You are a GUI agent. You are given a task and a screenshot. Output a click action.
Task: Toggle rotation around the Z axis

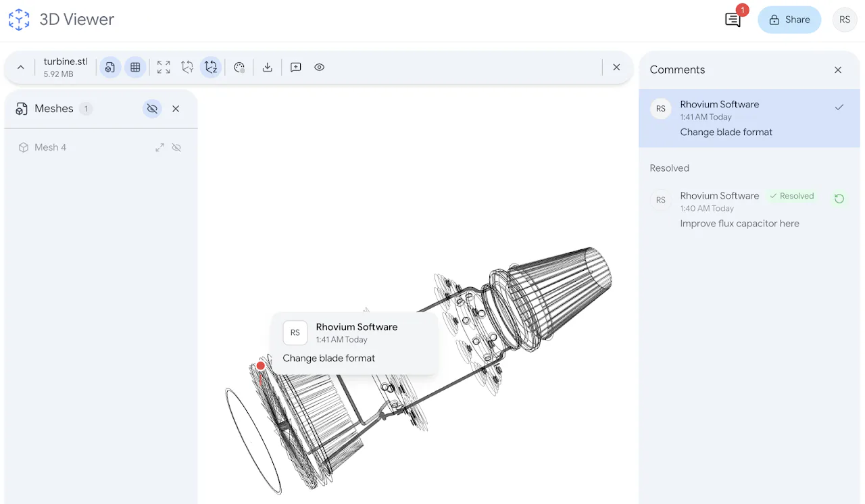point(212,68)
